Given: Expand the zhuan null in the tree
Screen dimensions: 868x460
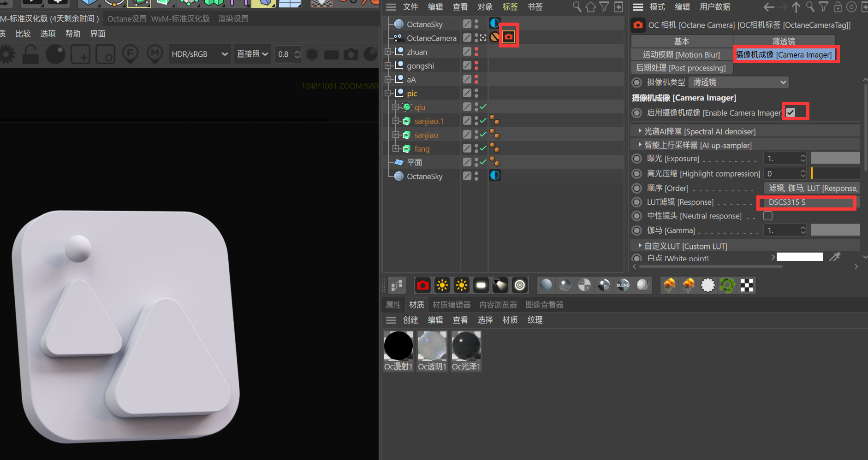Looking at the screenshot, I should coord(388,52).
